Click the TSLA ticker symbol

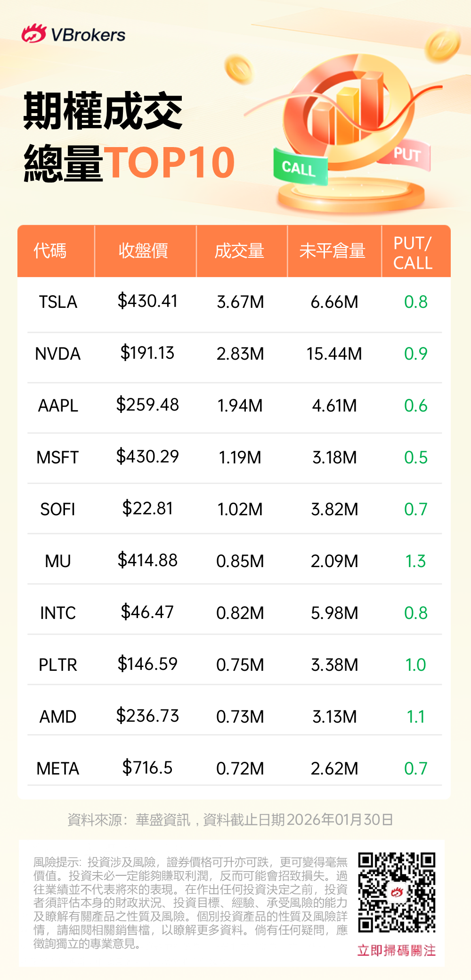click(58, 302)
